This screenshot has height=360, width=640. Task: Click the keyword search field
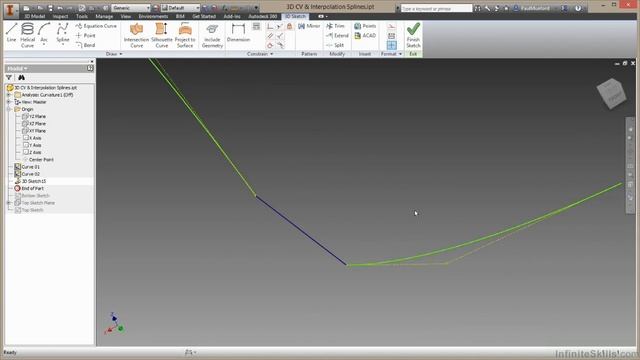tap(436, 8)
